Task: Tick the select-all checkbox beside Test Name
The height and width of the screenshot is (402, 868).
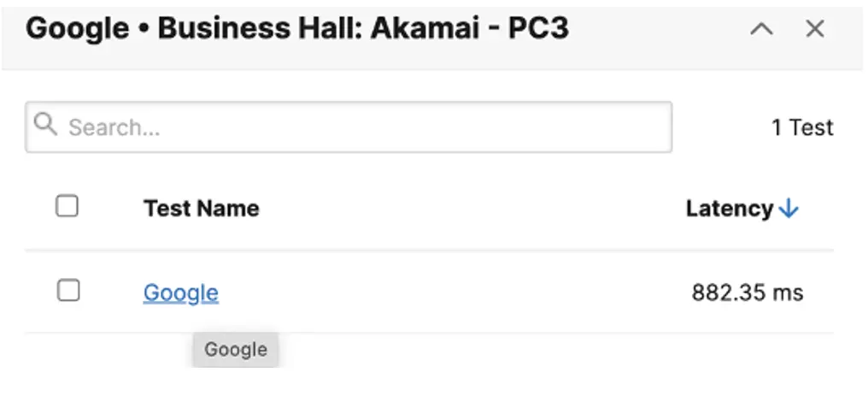Action: point(67,207)
